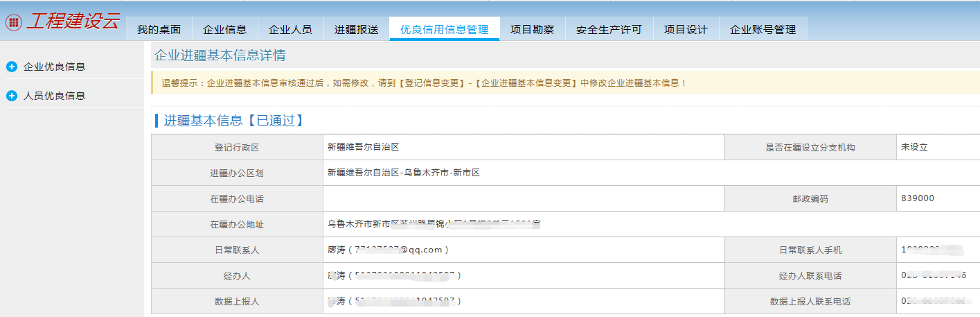Click the 企业优良信息 sidebar item
The height and width of the screenshot is (317, 980).
[54, 67]
